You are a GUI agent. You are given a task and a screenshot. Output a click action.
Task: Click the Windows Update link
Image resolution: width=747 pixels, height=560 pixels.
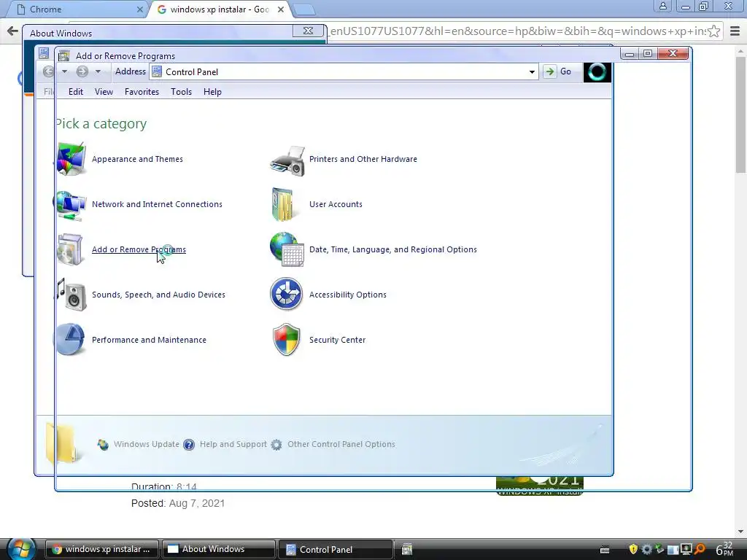(x=147, y=444)
